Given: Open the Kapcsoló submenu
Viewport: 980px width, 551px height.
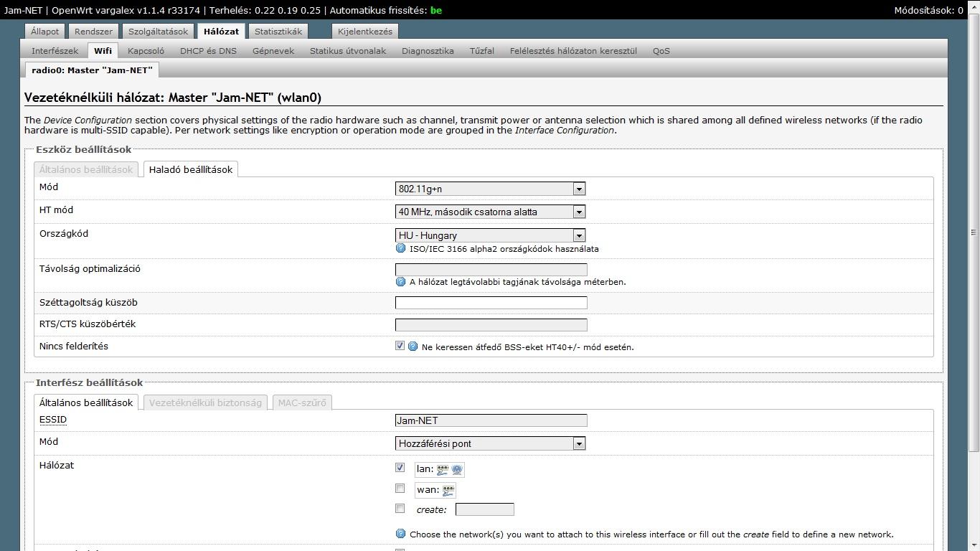Looking at the screenshot, I should [146, 51].
